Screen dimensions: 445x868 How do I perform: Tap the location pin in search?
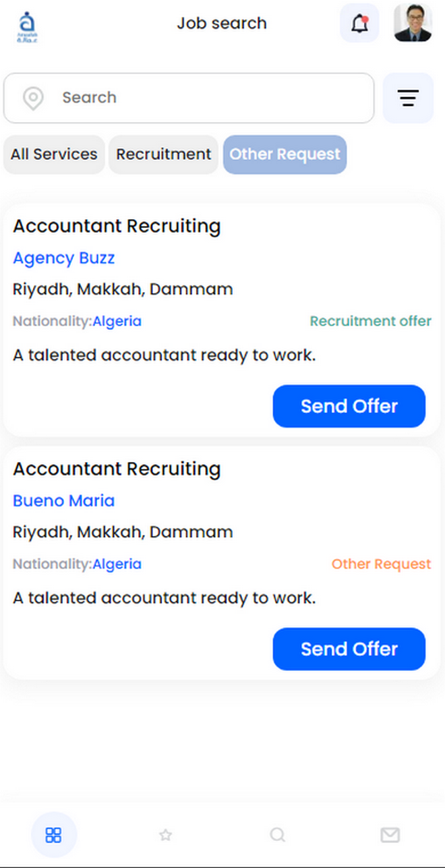tap(33, 98)
